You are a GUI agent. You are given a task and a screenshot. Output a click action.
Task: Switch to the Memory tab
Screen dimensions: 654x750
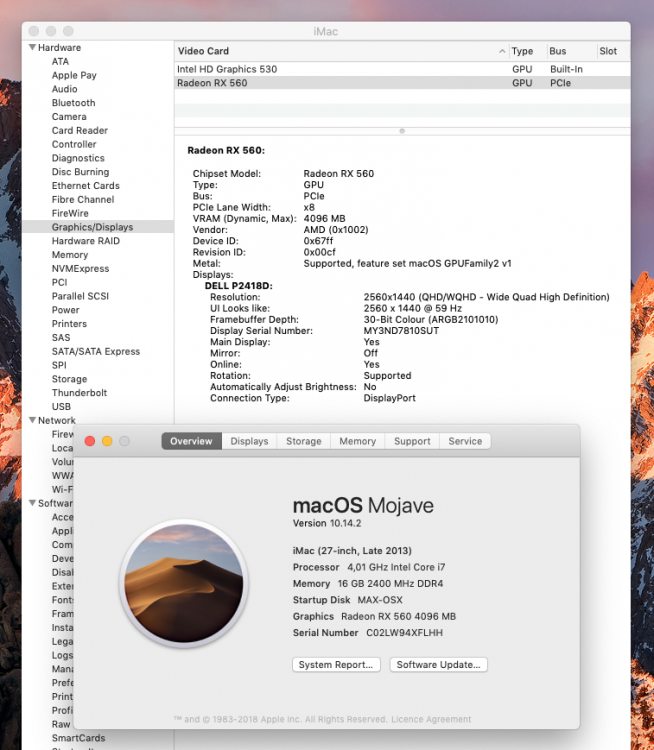click(x=357, y=441)
